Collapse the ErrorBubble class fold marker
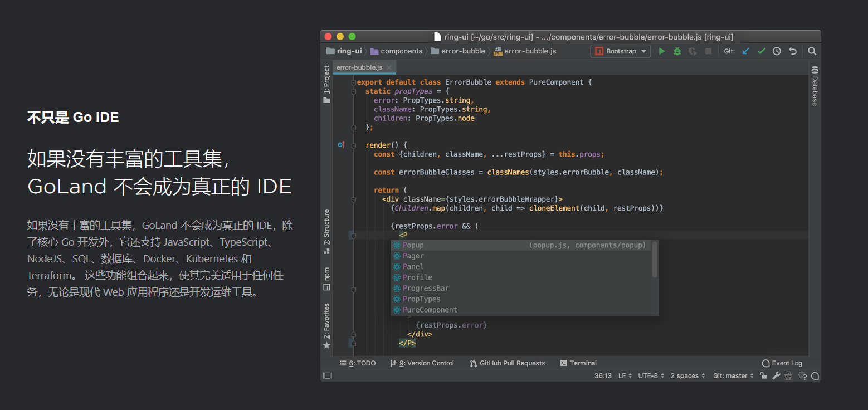 tap(353, 82)
